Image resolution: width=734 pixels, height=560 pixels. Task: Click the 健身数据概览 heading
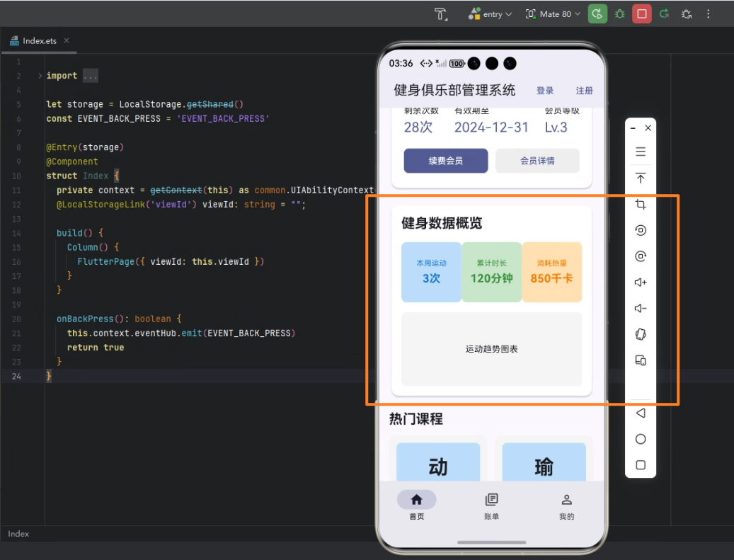coord(442,223)
